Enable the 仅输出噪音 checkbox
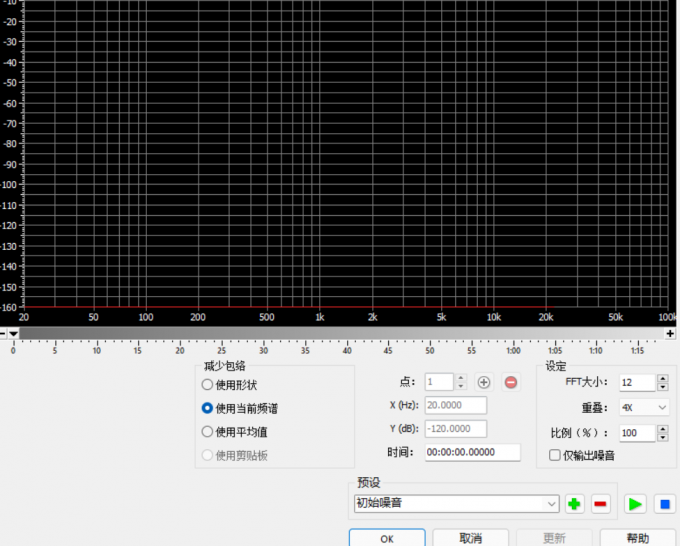Image resolution: width=680 pixels, height=546 pixels. pyautogui.click(x=555, y=456)
